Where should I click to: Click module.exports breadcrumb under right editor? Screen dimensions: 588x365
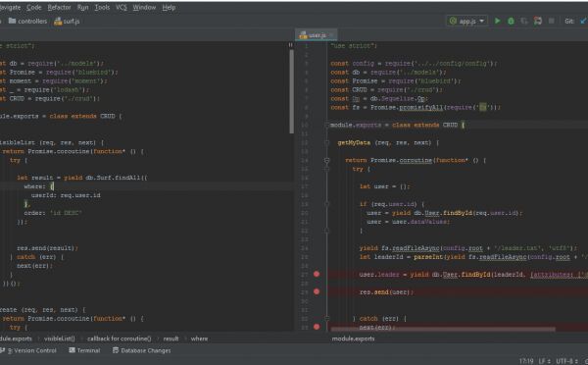pos(353,339)
